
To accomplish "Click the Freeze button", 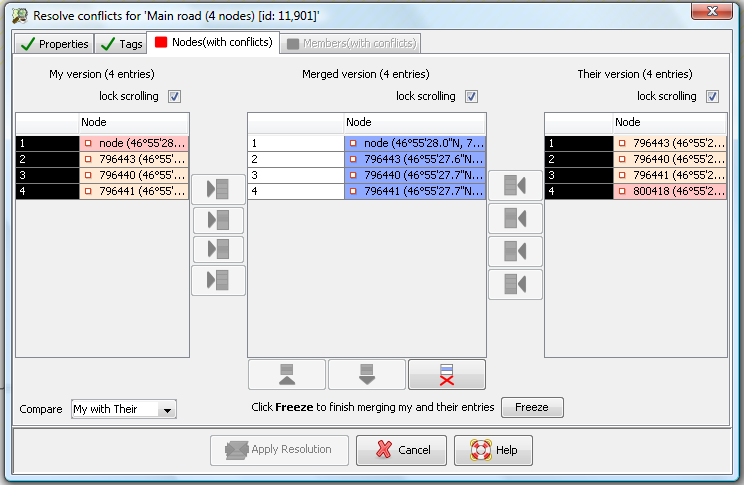I will [532, 408].
